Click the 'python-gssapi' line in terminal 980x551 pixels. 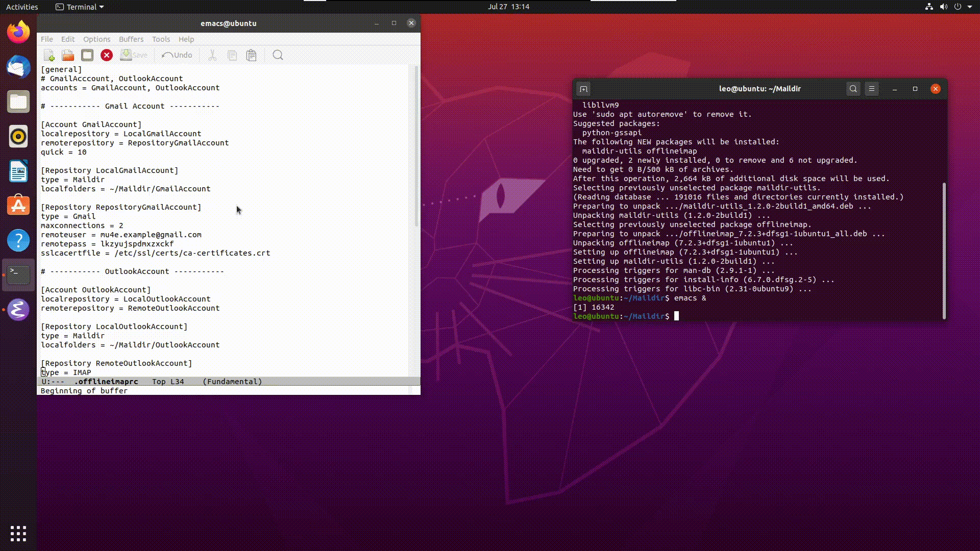[612, 133]
